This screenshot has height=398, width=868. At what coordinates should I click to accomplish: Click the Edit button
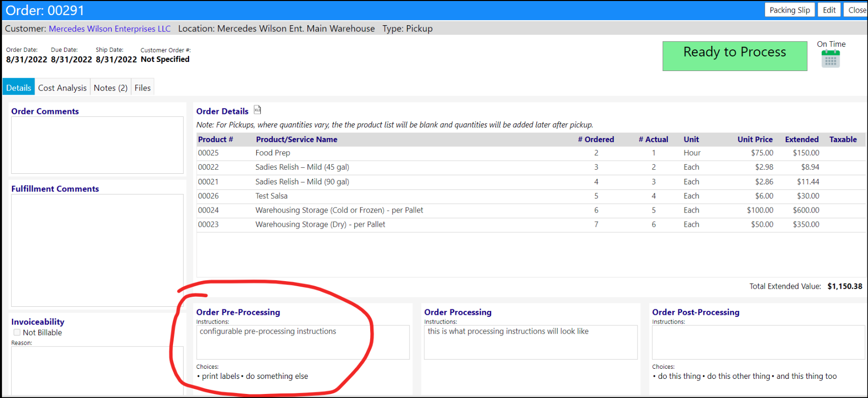829,10
